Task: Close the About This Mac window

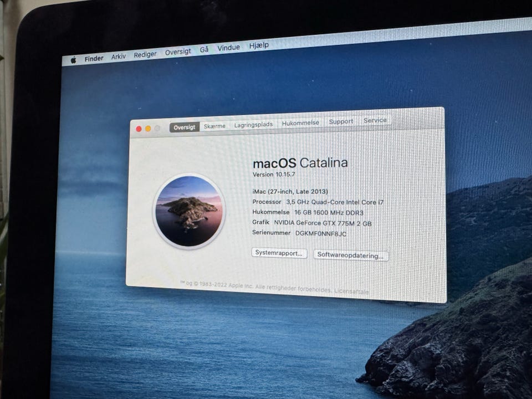Action: (139, 129)
